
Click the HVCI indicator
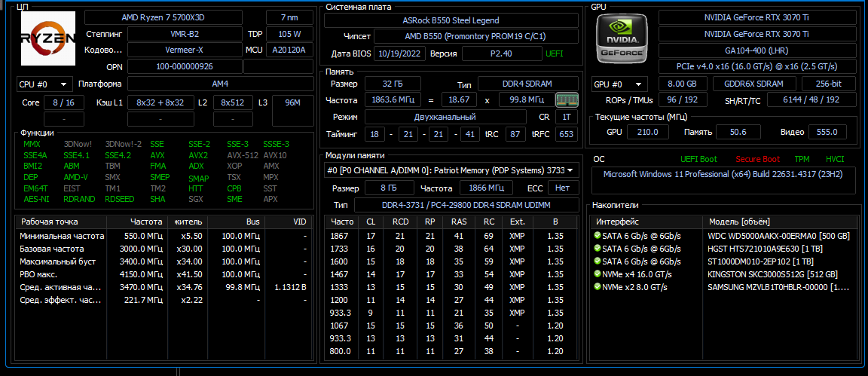pos(835,159)
